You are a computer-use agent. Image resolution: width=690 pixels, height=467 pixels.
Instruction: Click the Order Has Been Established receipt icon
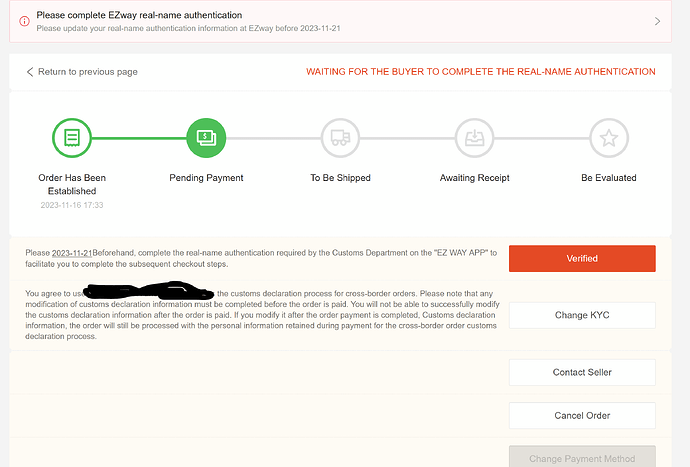click(x=71, y=137)
